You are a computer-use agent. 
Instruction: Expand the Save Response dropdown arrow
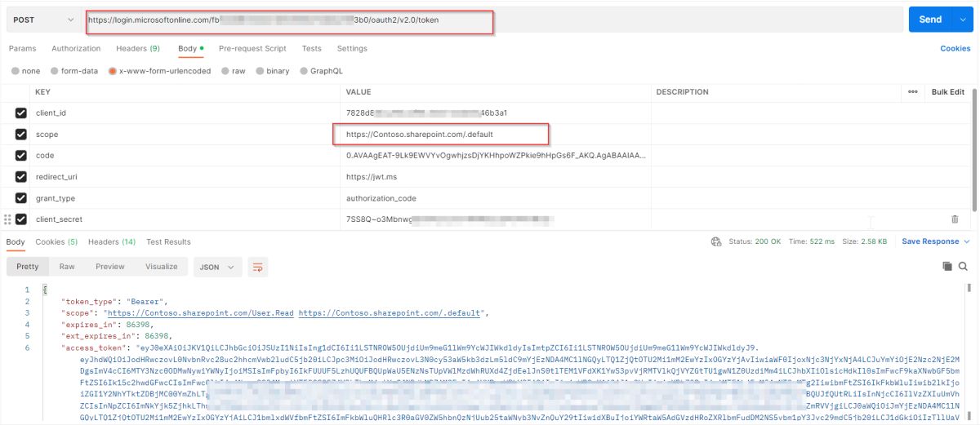pos(967,241)
